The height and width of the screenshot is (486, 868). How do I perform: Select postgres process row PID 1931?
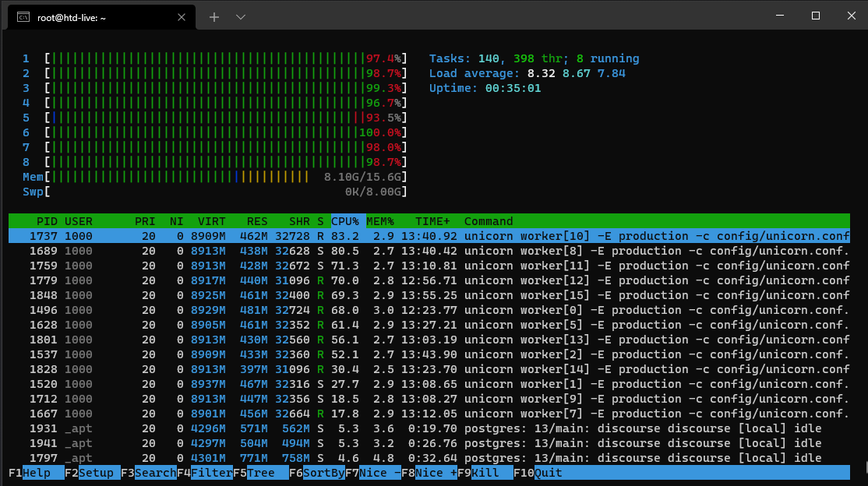pos(429,429)
